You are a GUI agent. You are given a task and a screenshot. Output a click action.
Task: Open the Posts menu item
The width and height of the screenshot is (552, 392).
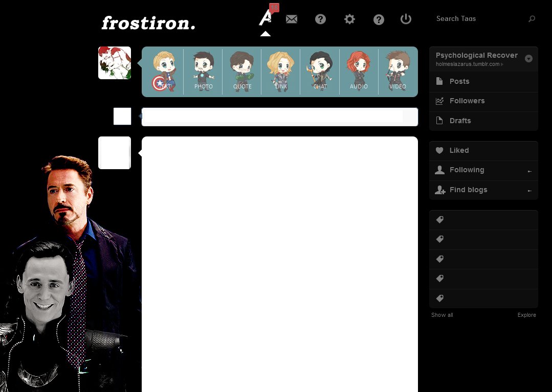pos(484,82)
